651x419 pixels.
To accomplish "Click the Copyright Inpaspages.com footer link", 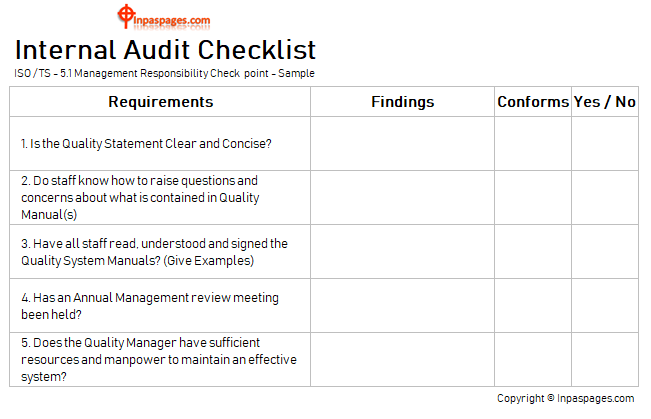I will point(565,398).
